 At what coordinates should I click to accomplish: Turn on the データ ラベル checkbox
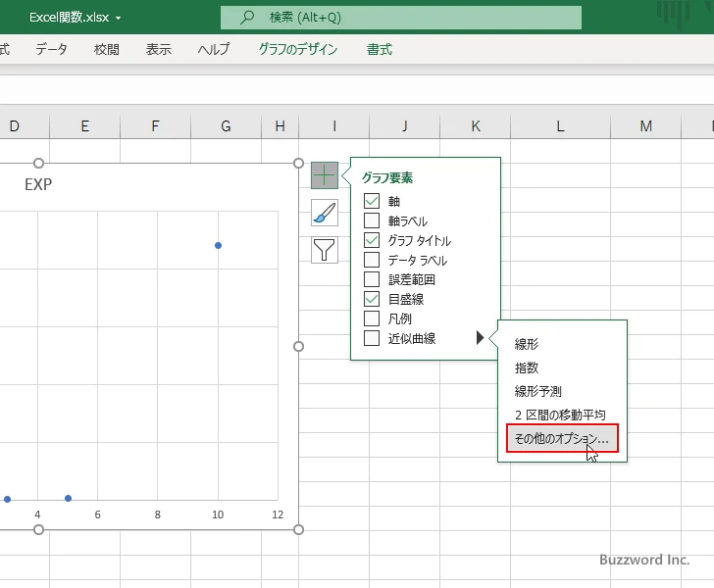tap(372, 260)
